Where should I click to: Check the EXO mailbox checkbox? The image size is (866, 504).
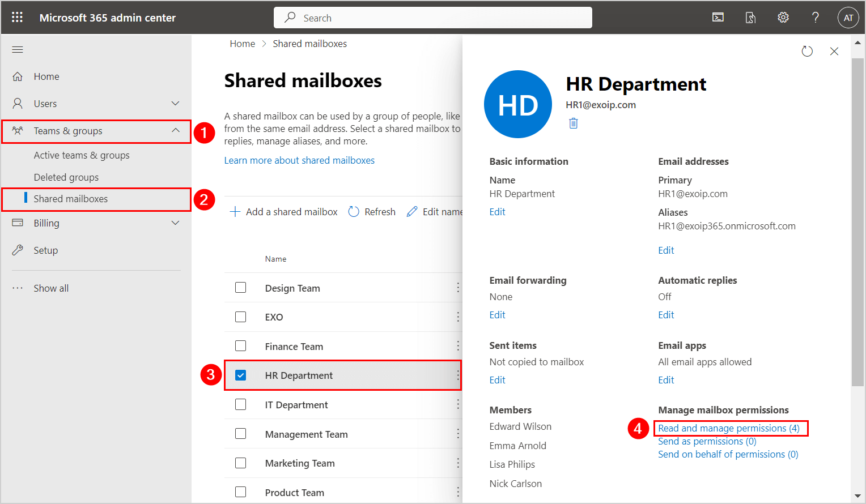pos(241,317)
